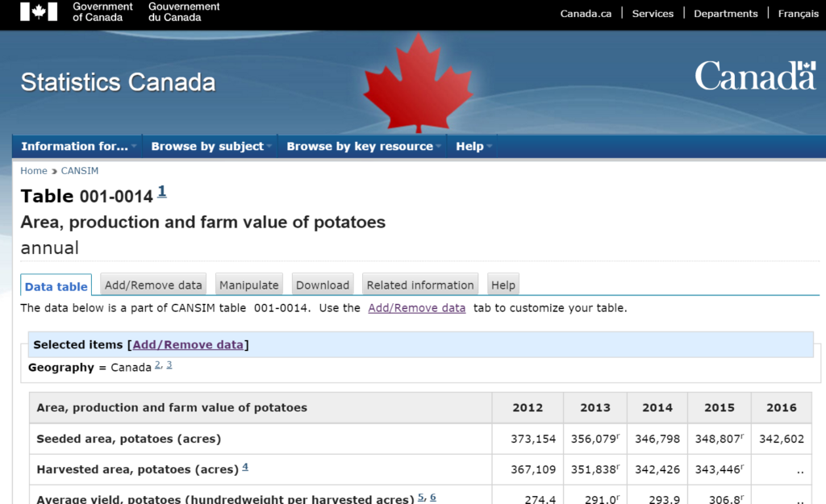The height and width of the screenshot is (504, 826).
Task: Expand Browse by key resource menu
Action: (362, 146)
